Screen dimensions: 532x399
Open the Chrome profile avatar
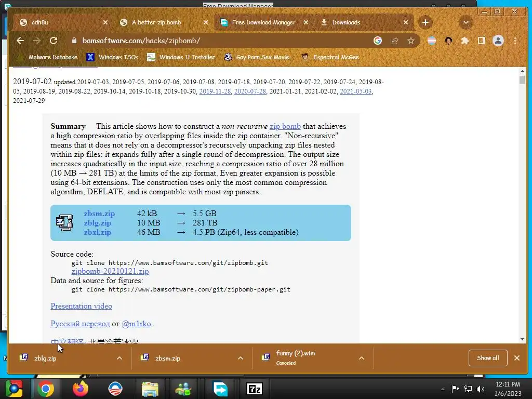[498, 41]
